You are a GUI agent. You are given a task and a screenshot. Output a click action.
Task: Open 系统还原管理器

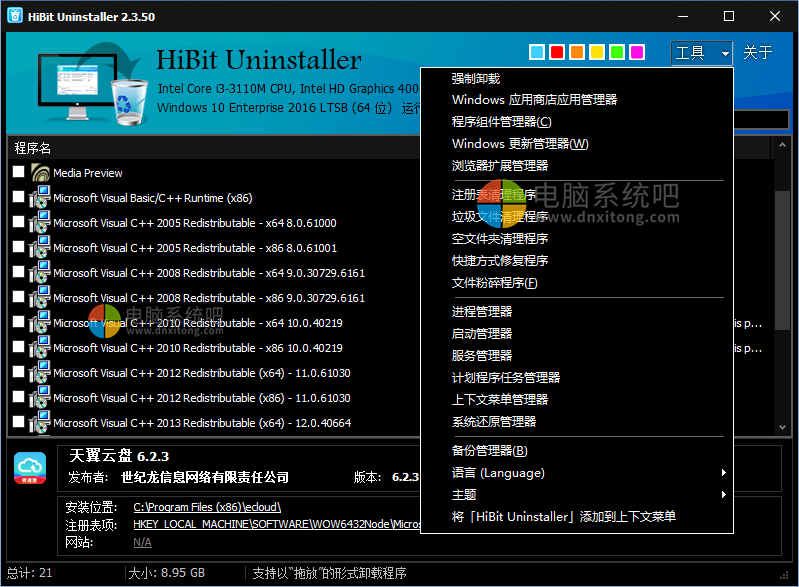click(x=577, y=421)
